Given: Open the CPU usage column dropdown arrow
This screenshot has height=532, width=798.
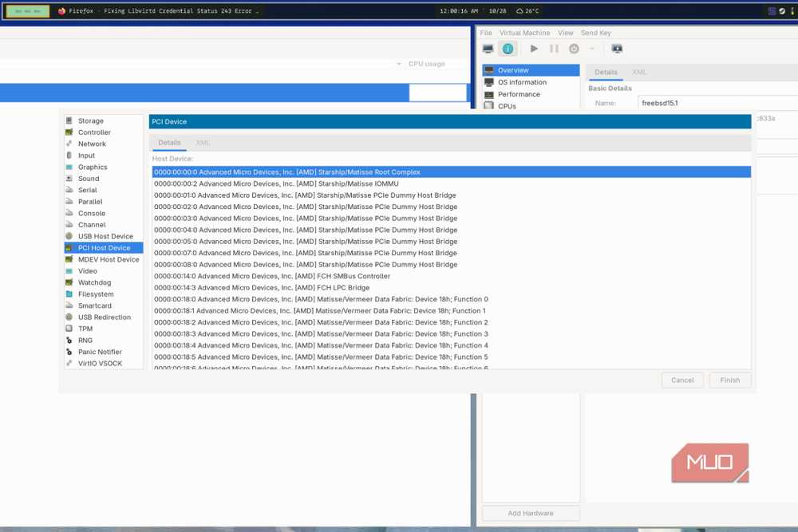Looking at the screenshot, I should click(x=398, y=64).
